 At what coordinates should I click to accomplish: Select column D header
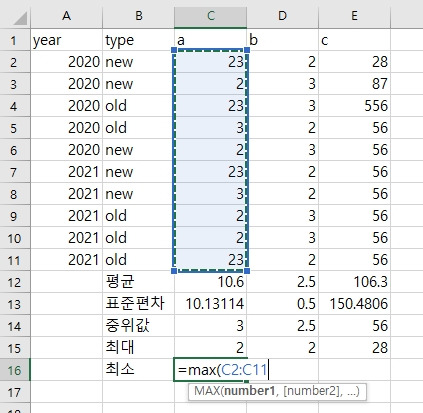(x=282, y=16)
